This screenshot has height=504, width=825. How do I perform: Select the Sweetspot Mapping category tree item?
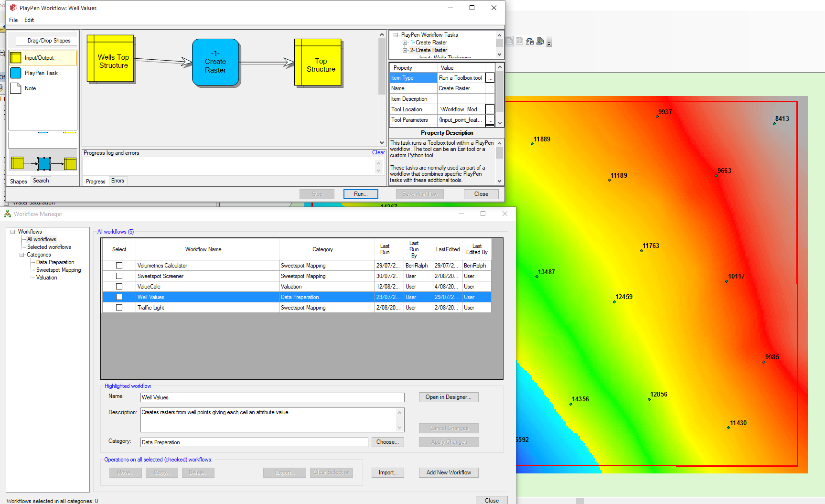tap(59, 270)
